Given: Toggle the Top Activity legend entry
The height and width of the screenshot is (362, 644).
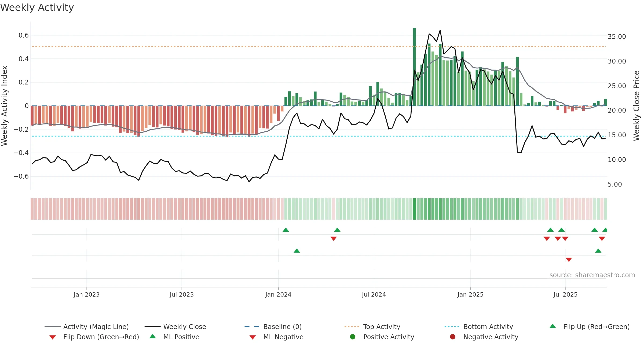Looking at the screenshot, I should (x=372, y=327).
